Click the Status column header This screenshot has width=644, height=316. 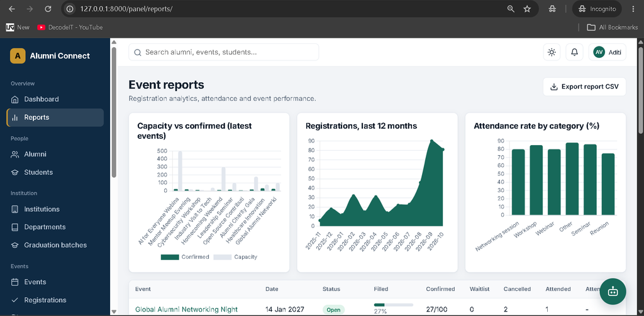click(x=331, y=289)
